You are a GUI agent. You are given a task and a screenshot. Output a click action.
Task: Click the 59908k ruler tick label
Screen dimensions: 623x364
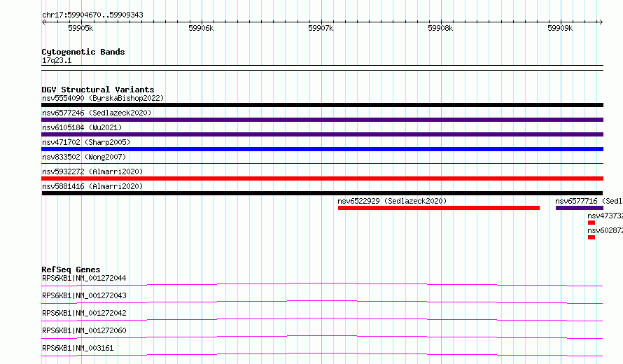440,28
